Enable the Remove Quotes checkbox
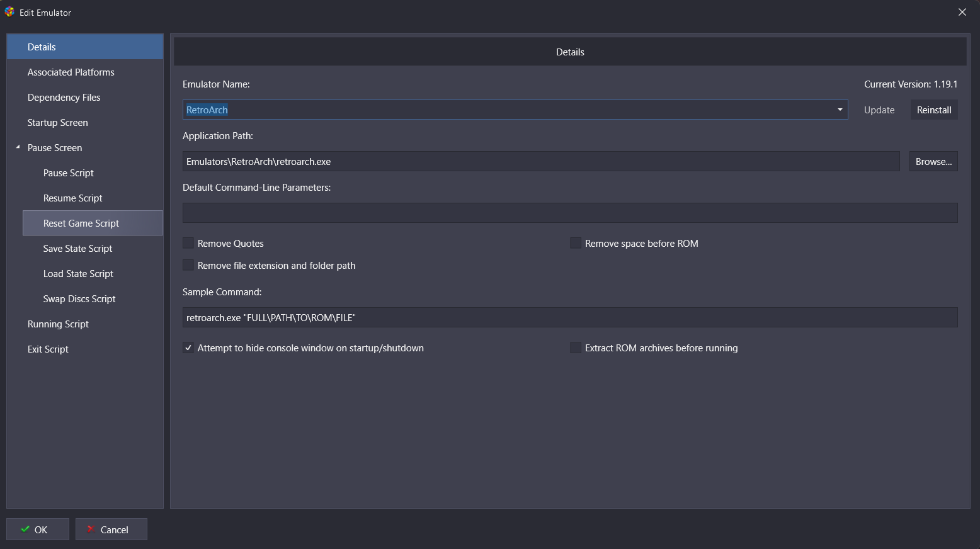The width and height of the screenshot is (980, 549). tap(188, 243)
